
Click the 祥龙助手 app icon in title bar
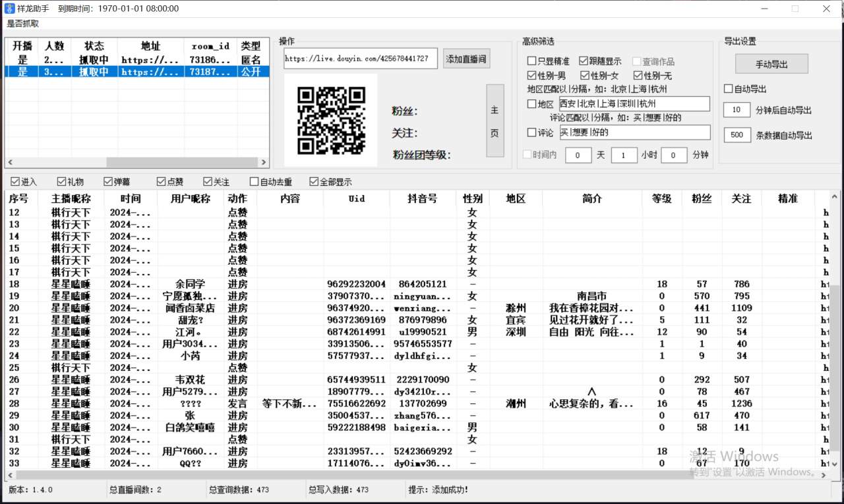pos(10,9)
